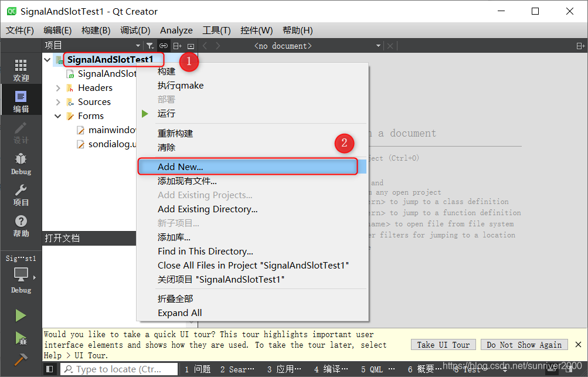Open the filter tree icon
Viewport: 588px width, 377px height.
150,46
